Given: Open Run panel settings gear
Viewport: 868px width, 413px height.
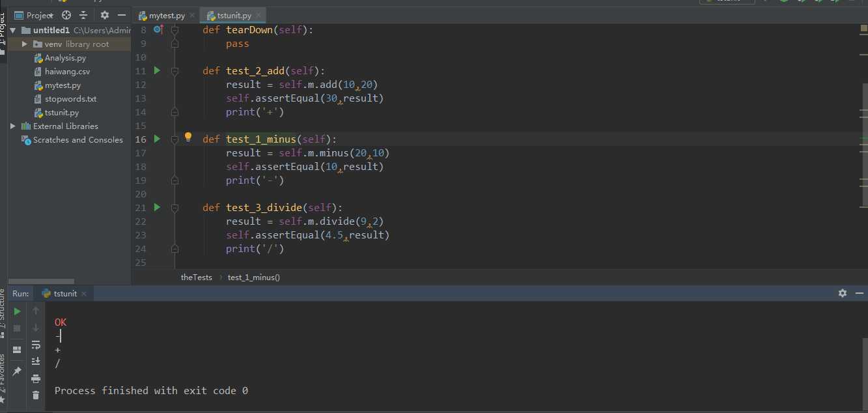Looking at the screenshot, I should coord(843,294).
